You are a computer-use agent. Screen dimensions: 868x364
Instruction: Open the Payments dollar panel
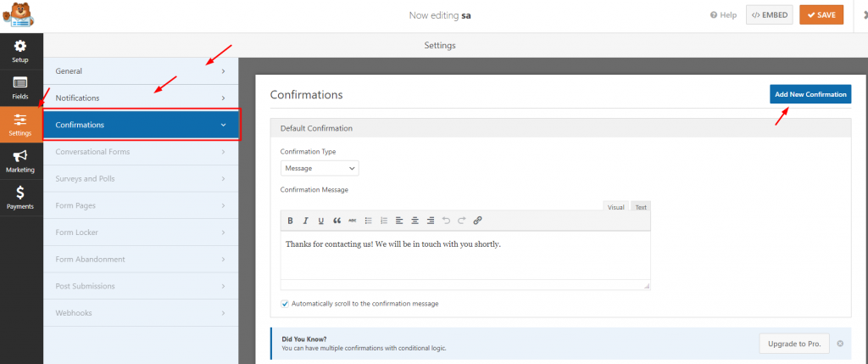[20, 197]
